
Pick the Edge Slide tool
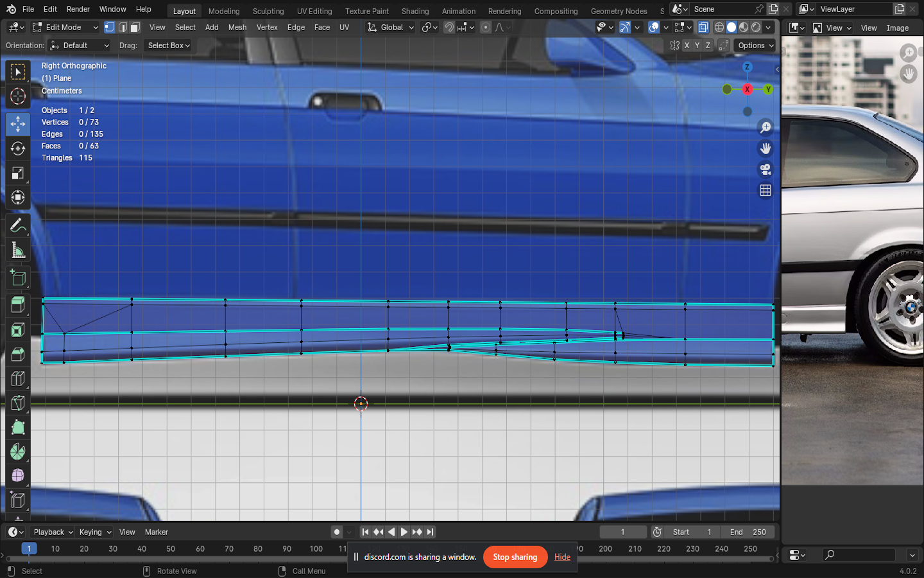18,500
